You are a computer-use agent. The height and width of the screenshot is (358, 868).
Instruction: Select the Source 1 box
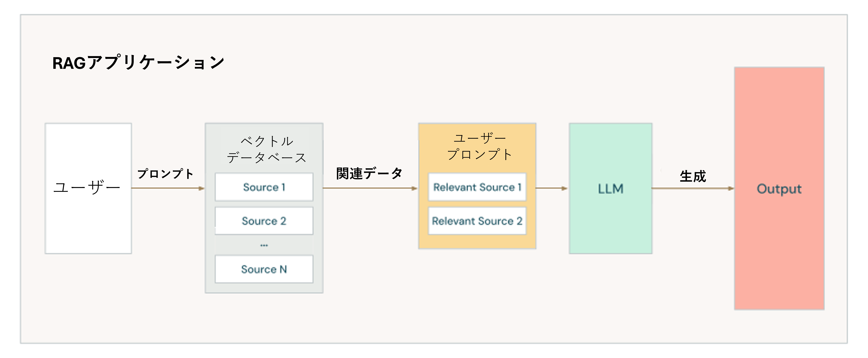264,187
